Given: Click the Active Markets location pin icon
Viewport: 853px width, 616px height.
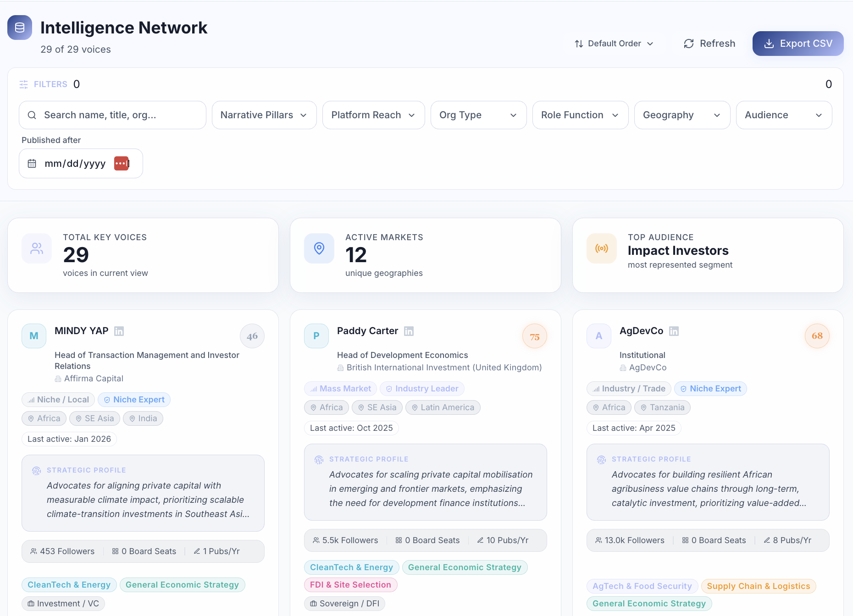Looking at the screenshot, I should point(319,248).
